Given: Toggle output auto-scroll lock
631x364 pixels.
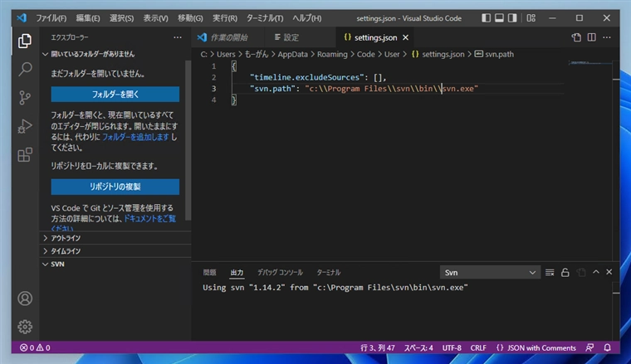Looking at the screenshot, I should (x=565, y=273).
